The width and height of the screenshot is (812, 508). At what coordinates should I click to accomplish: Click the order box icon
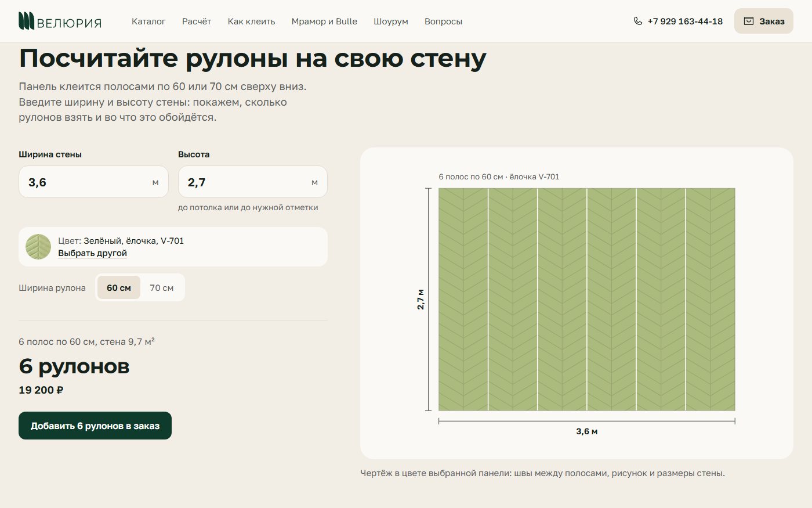point(749,21)
